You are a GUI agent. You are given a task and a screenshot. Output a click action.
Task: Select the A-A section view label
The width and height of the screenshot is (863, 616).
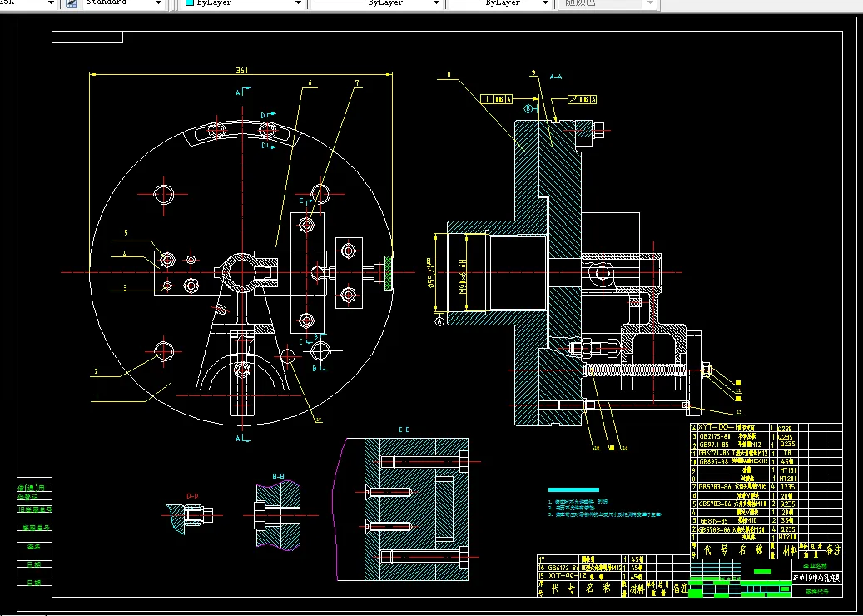(x=556, y=77)
